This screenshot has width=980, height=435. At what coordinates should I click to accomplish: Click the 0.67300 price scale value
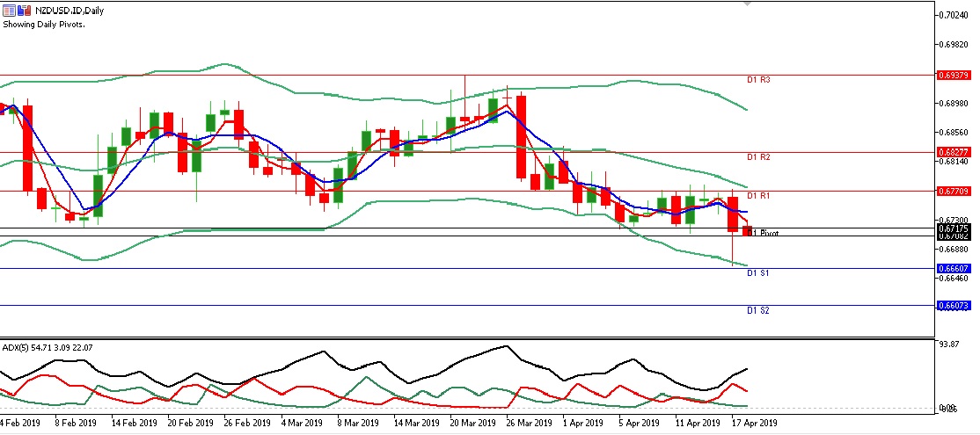coord(955,221)
